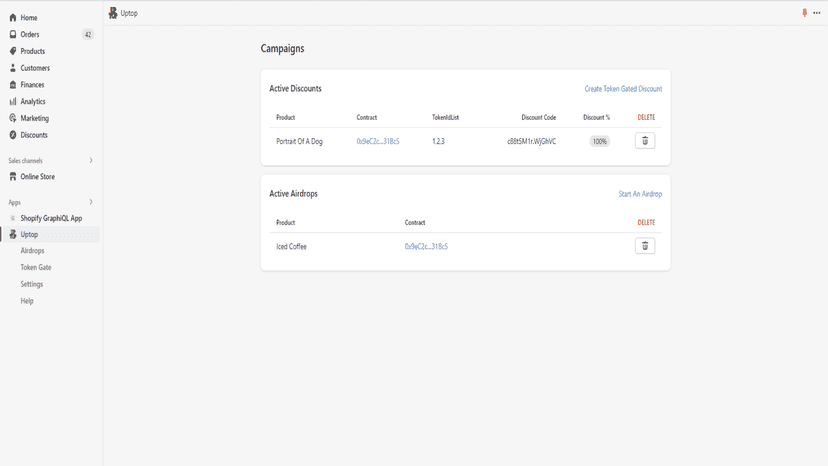Screen dimensions: 828x466
Task: Expand the Apps section chevron
Action: coord(91,202)
